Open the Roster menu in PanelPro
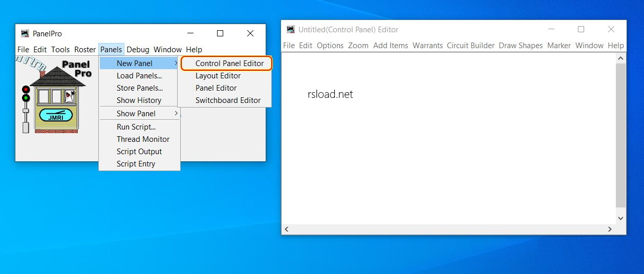 pyautogui.click(x=85, y=50)
